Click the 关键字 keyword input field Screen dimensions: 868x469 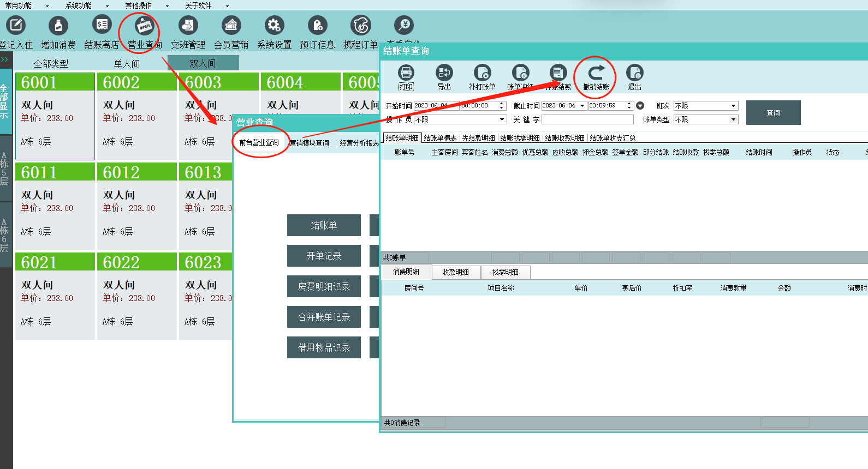pos(587,119)
